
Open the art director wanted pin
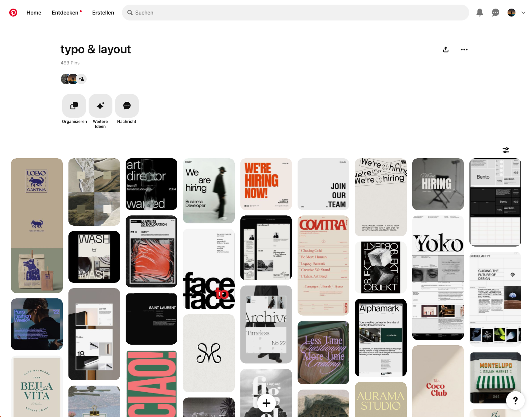pos(151,184)
